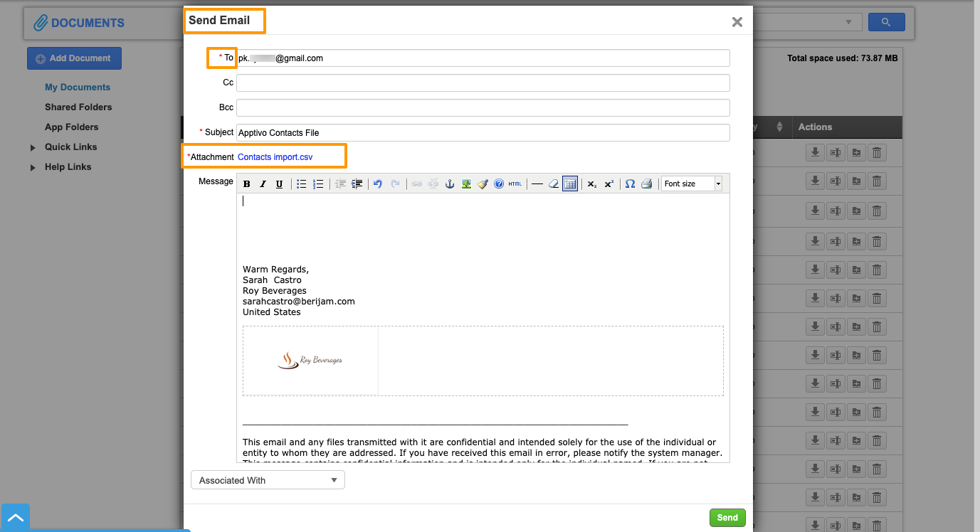Toggle bold formatting in message editor
This screenshot has height=532, width=980.
click(247, 184)
